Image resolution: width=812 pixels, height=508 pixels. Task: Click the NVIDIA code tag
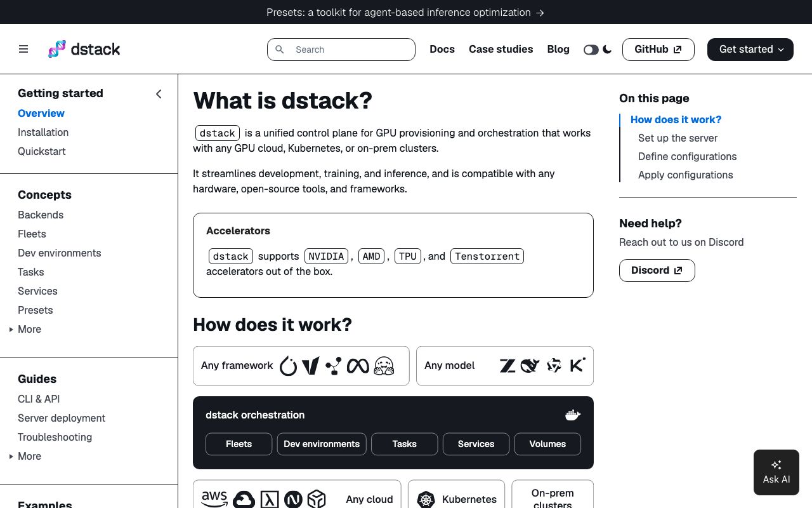coord(326,257)
